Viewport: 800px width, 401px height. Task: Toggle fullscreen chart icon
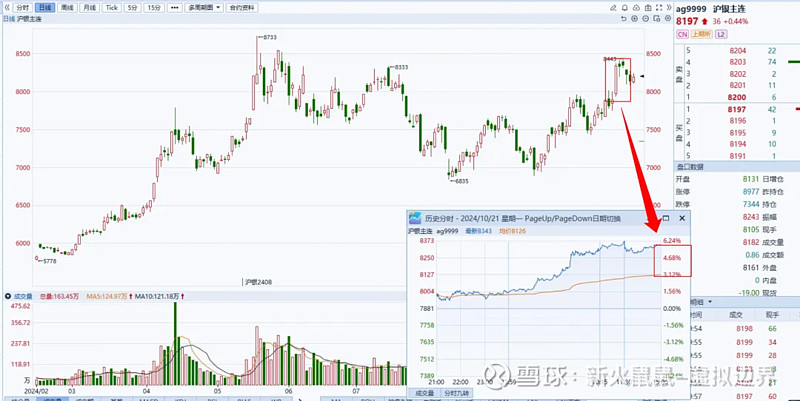659,8
